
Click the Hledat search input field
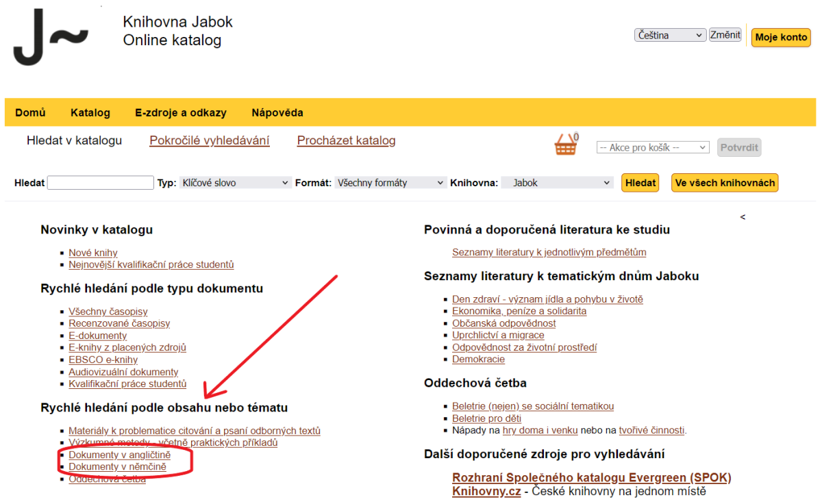point(100,182)
